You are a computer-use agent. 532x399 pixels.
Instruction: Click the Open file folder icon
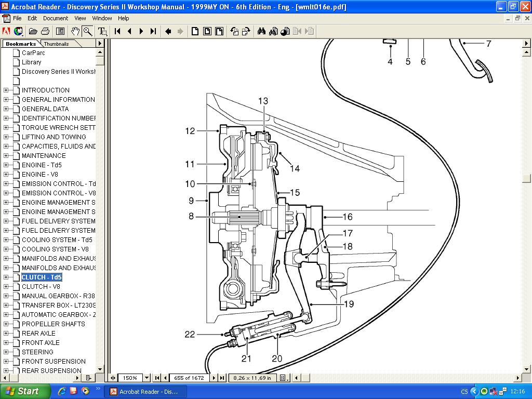pyautogui.click(x=33, y=31)
